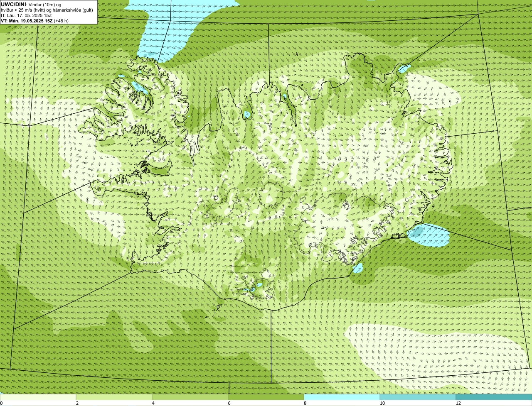
Task: Click the scale label '12'
Action: (458, 403)
